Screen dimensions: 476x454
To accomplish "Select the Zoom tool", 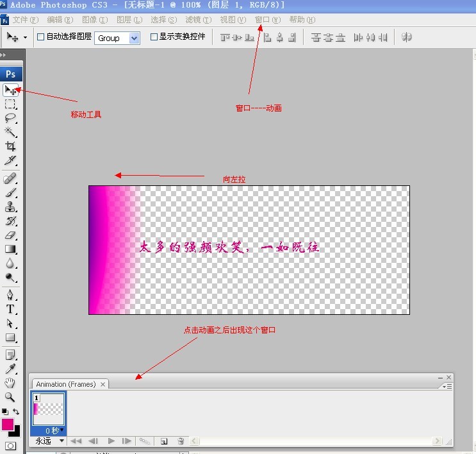I will pos(10,397).
